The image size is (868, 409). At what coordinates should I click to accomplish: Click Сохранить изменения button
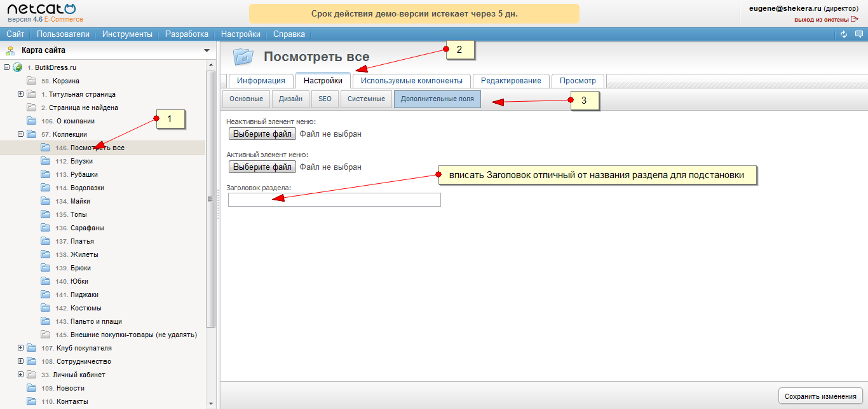pos(821,396)
